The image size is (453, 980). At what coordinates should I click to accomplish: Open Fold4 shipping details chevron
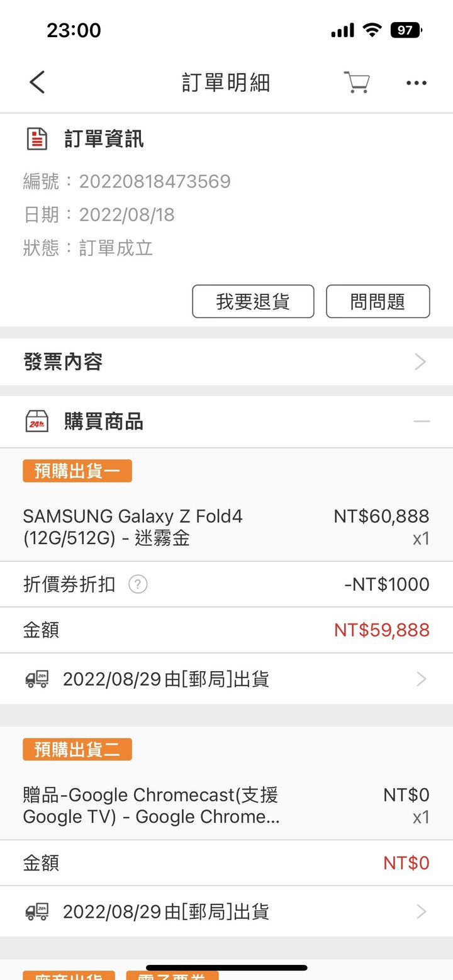tap(422, 679)
